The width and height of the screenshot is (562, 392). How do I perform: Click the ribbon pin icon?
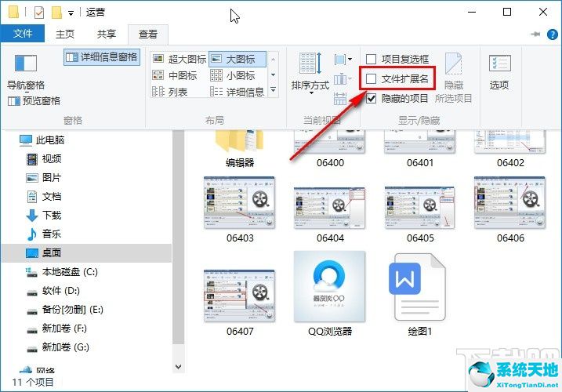coord(535,34)
